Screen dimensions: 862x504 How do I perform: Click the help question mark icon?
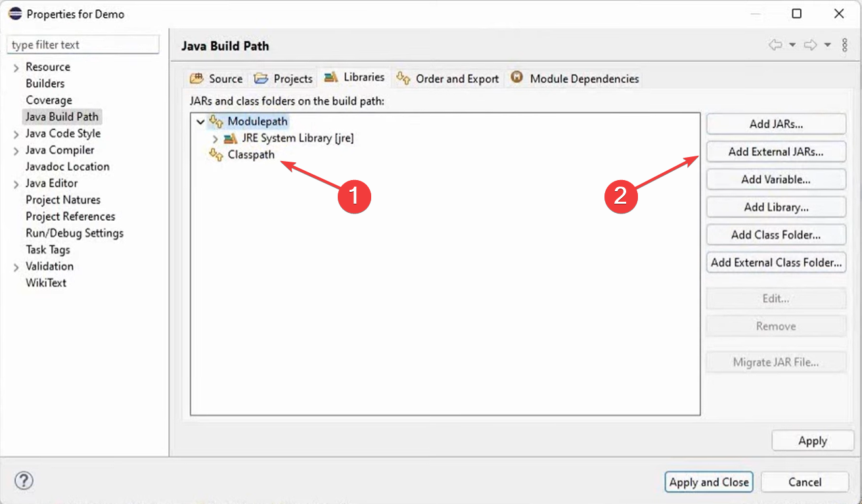24,480
